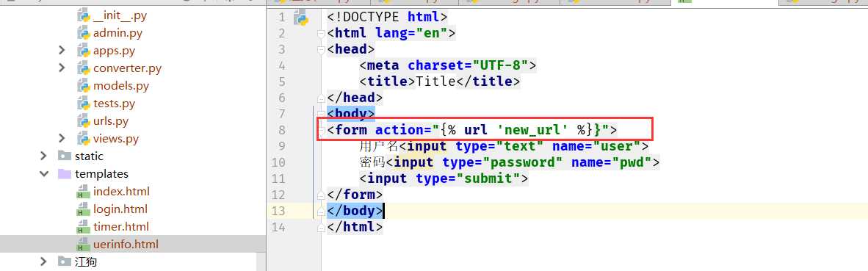Screen dimensions: 868x271
Task: Click the HTML file icon of login.html
Action: 84,209
